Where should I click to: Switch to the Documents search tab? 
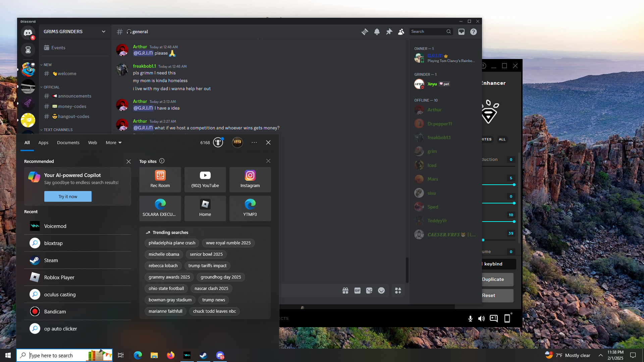[x=68, y=142]
